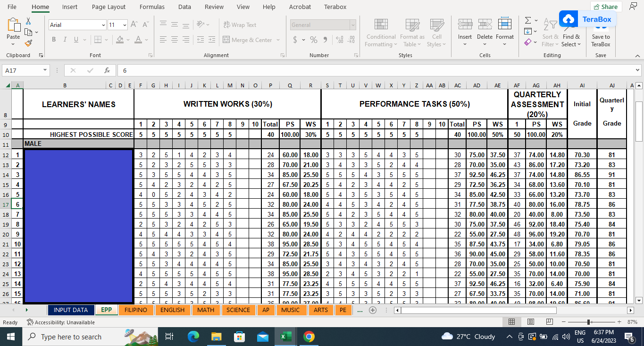Select the Format Painter brush

click(x=28, y=43)
